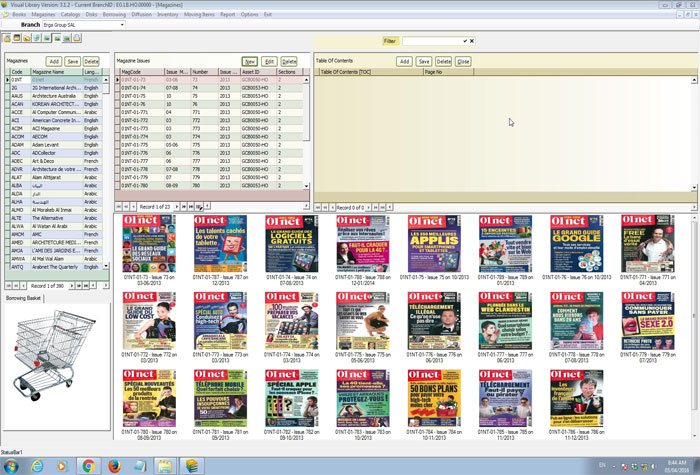The height and width of the screenshot is (475, 700).
Task: Select the Arabnet The Quarterly row
Action: click(56, 267)
